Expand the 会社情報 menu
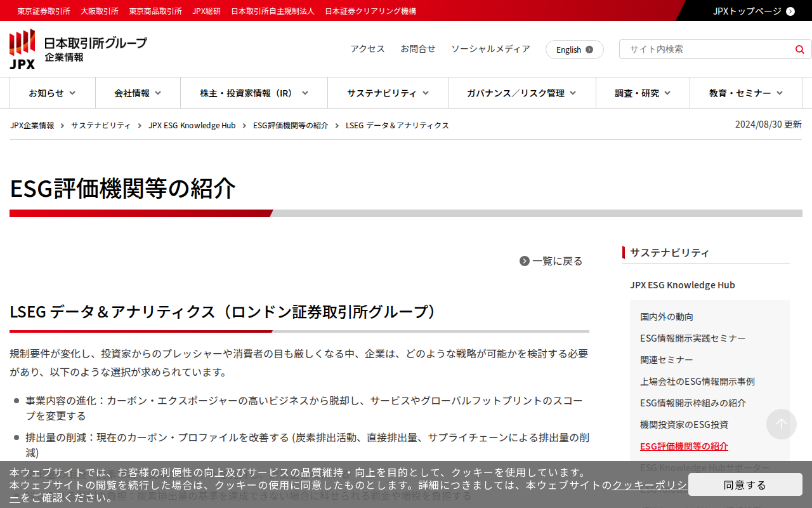812x508 pixels. tap(138, 93)
